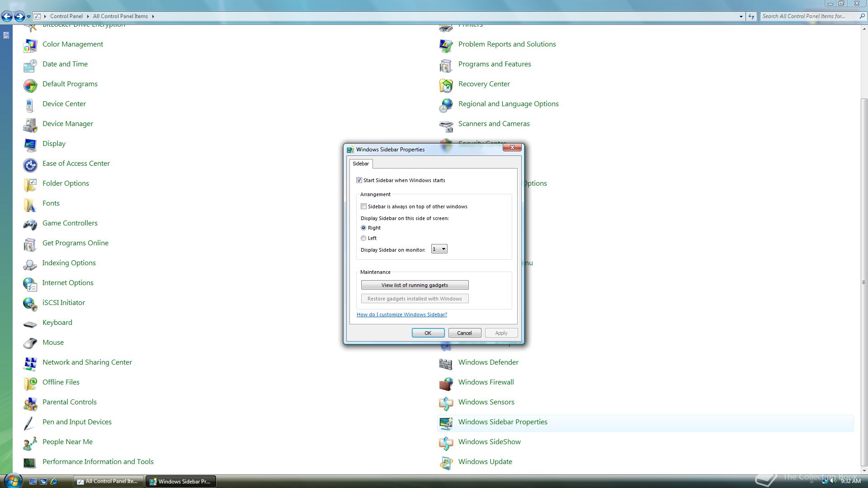The width and height of the screenshot is (868, 488).
Task: Open the Mouse icon
Action: [30, 343]
